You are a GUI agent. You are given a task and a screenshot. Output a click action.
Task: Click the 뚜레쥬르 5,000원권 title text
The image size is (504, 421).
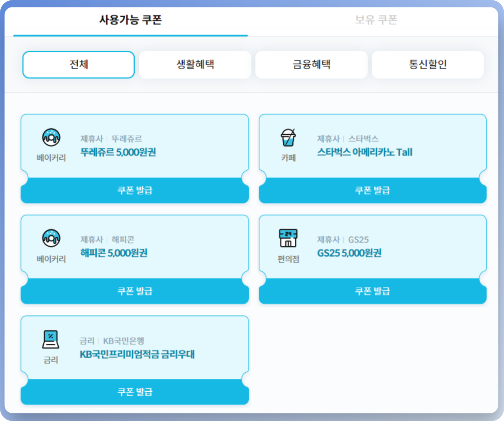(x=118, y=152)
